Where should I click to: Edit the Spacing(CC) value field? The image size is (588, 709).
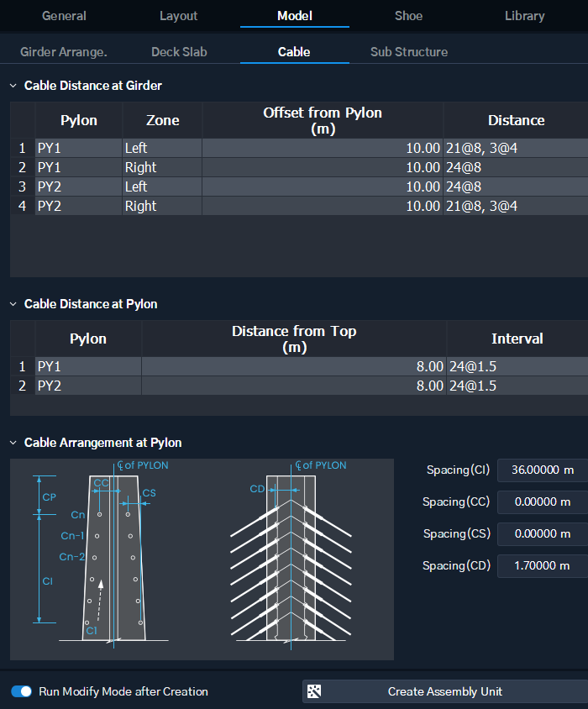[x=543, y=502]
